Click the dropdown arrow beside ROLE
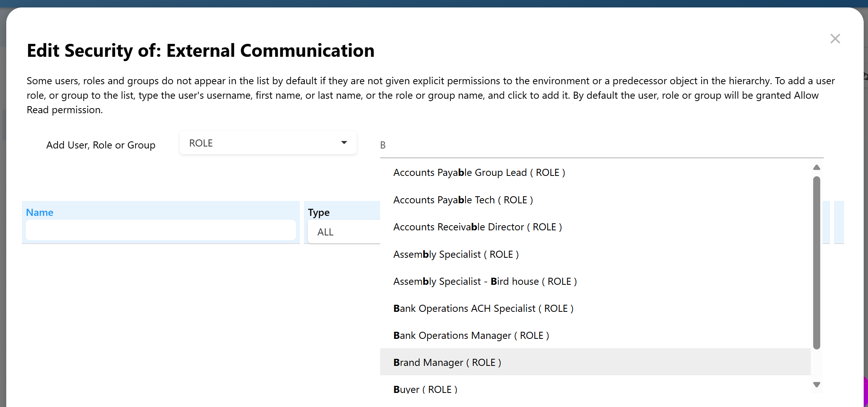Screen dimensions: 868x407 (344, 143)
